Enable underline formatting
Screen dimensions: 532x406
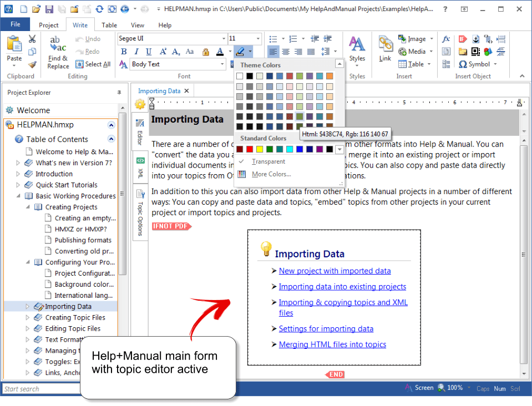click(149, 51)
